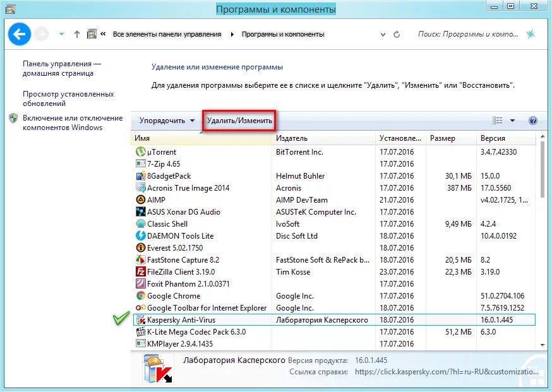Select the AIMP row name
Screen dimensions: 552x392
[x=156, y=200]
